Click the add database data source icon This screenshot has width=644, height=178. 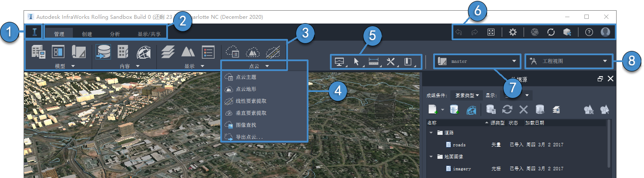point(454,110)
